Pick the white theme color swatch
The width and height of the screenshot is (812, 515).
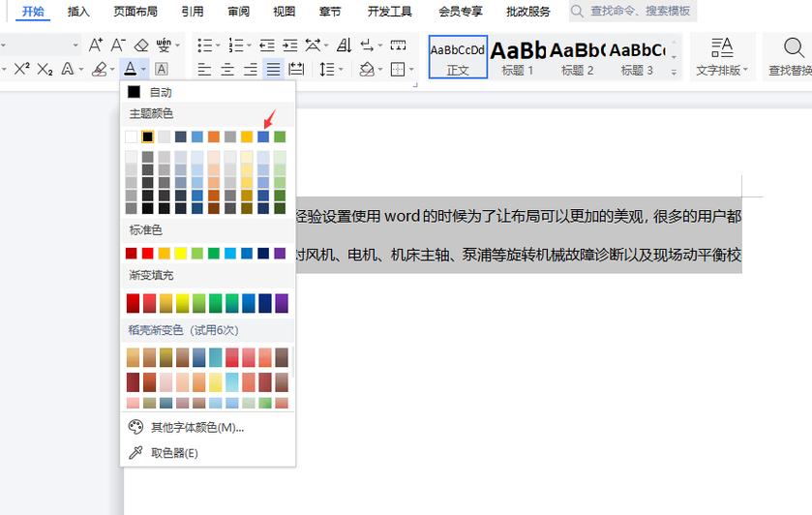tap(131, 136)
